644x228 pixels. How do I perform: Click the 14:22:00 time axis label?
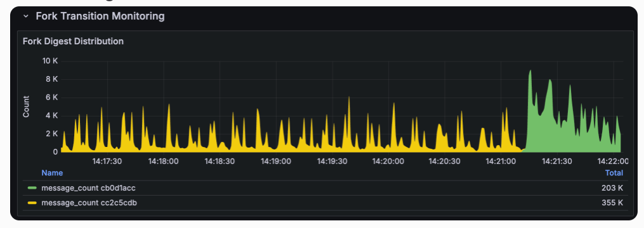tap(613, 161)
